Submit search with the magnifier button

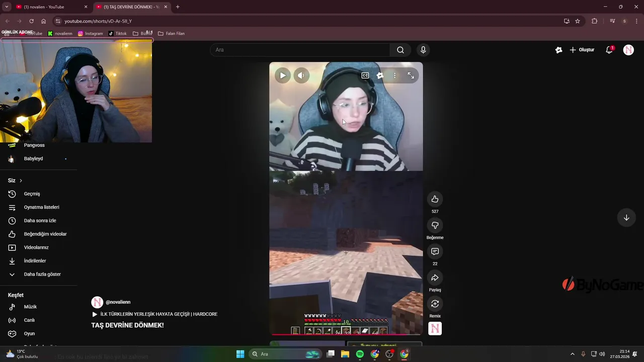[400, 50]
